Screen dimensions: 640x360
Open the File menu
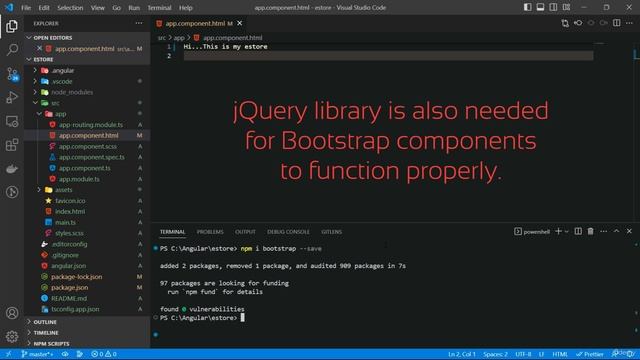(26, 7)
